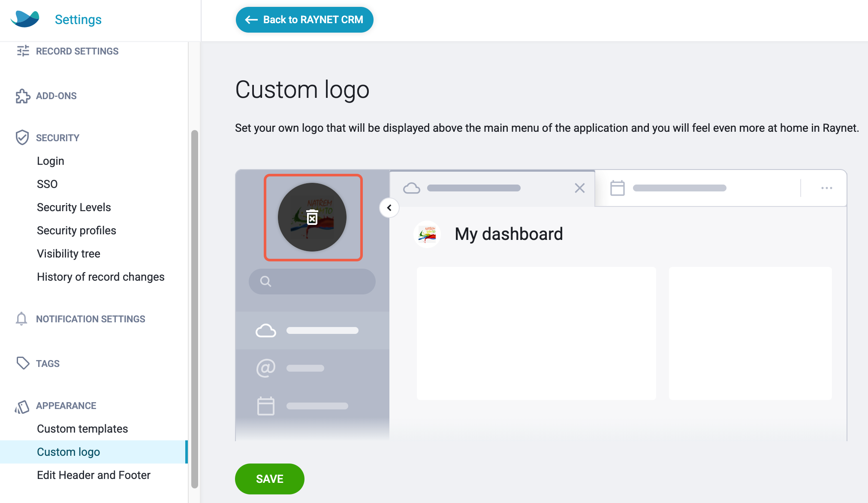Click the cloud icon in preview sidebar menu

coord(266,330)
